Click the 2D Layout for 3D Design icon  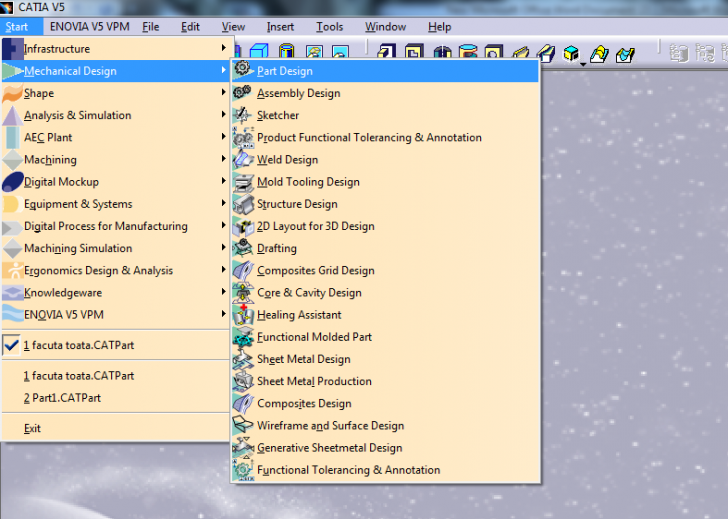click(243, 226)
